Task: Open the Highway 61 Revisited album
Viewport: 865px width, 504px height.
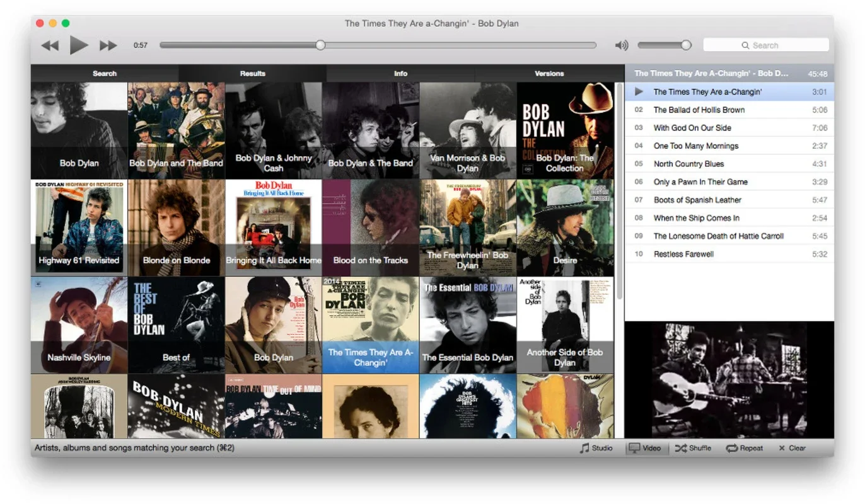Action: [79, 228]
